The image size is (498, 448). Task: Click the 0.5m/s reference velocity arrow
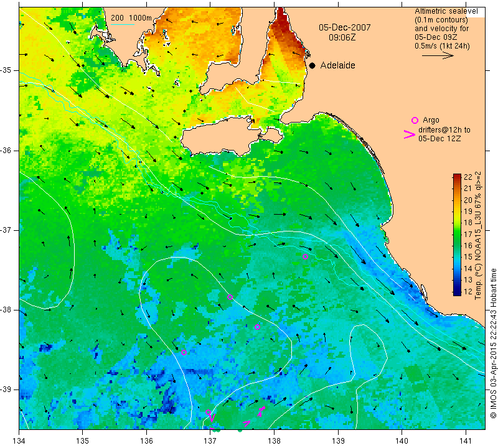pyautogui.click(x=438, y=55)
